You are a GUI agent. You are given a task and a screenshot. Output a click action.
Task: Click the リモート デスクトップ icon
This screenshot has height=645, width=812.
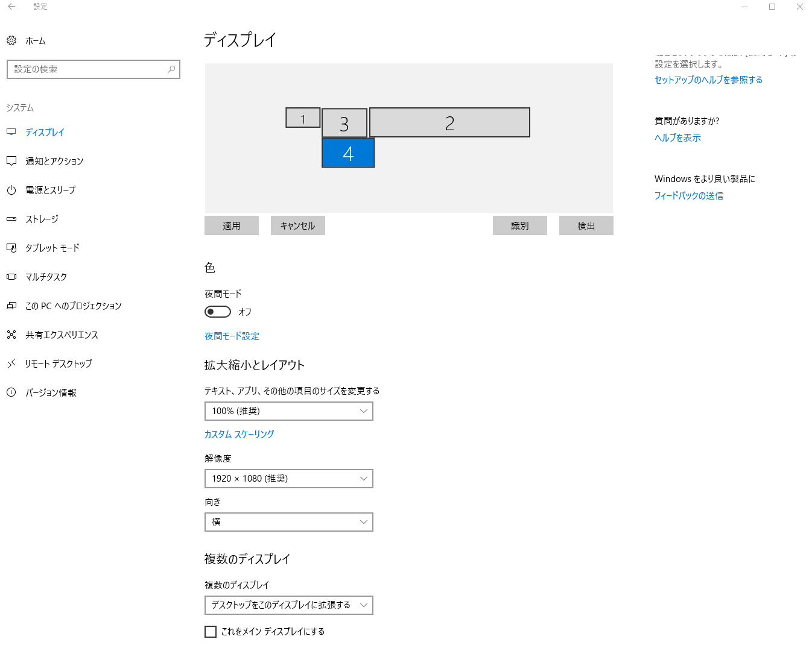pyautogui.click(x=11, y=363)
